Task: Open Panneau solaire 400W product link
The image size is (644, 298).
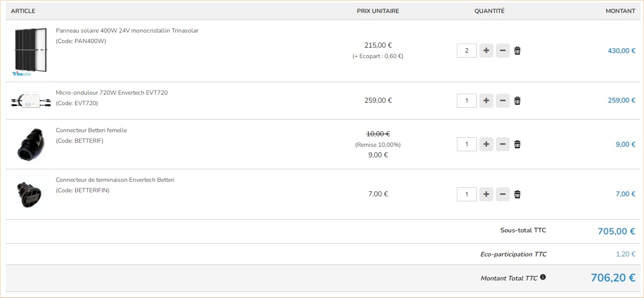Action: [127, 31]
